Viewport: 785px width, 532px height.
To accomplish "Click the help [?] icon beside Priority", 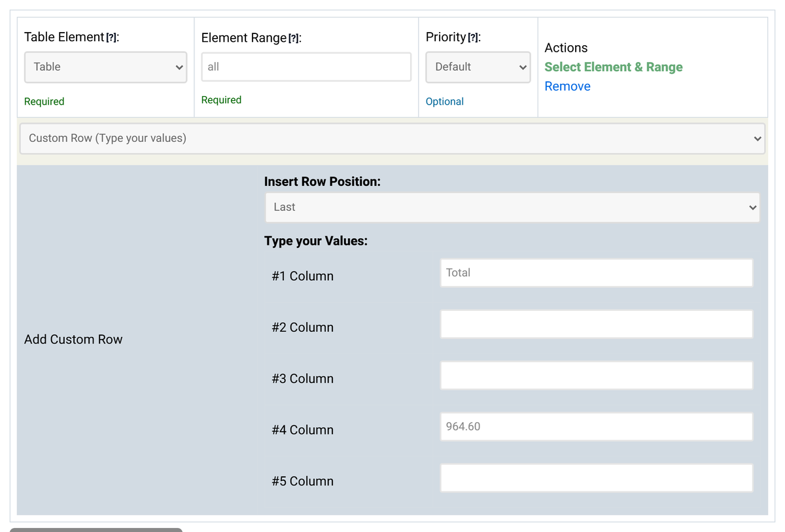I will [x=474, y=38].
